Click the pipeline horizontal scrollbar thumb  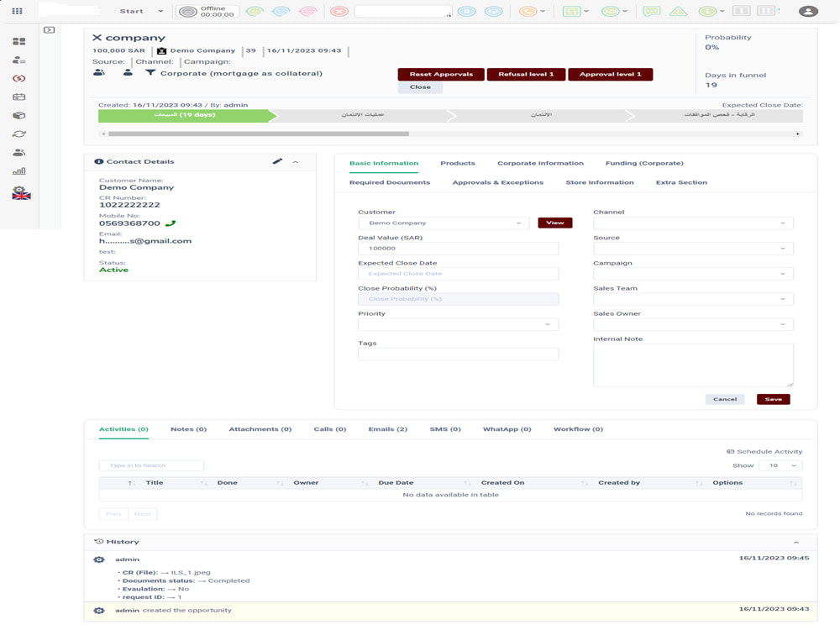click(x=259, y=134)
